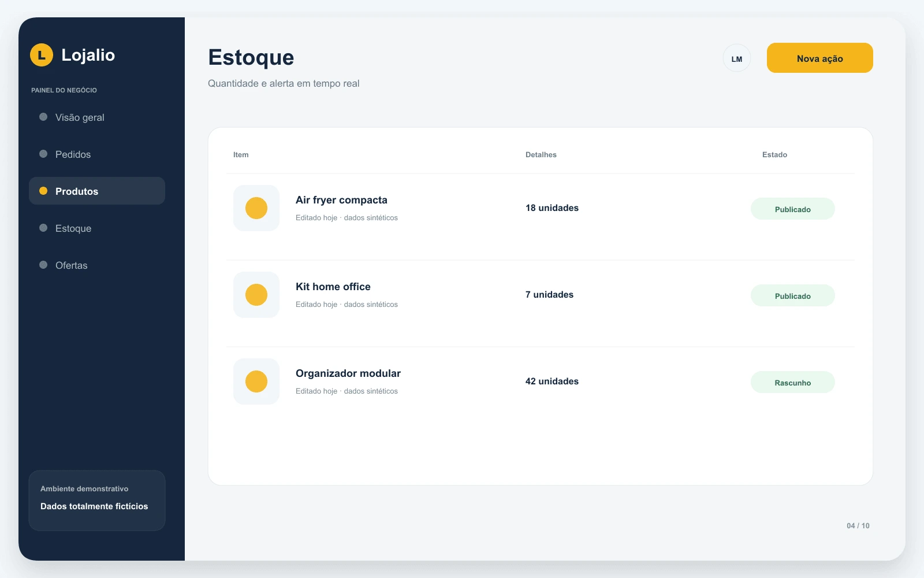924x578 pixels.
Task: Click Publicado badge for Air fryer compacta
Action: click(x=793, y=209)
